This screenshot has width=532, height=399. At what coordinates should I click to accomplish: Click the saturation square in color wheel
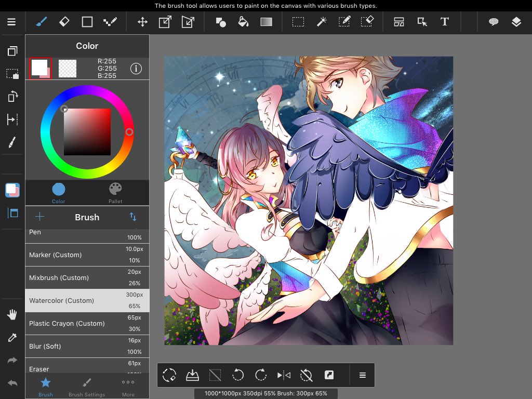(x=87, y=132)
